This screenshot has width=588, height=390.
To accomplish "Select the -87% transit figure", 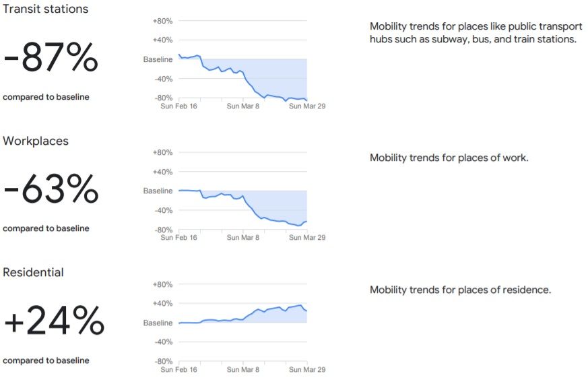I will pyautogui.click(x=51, y=59).
